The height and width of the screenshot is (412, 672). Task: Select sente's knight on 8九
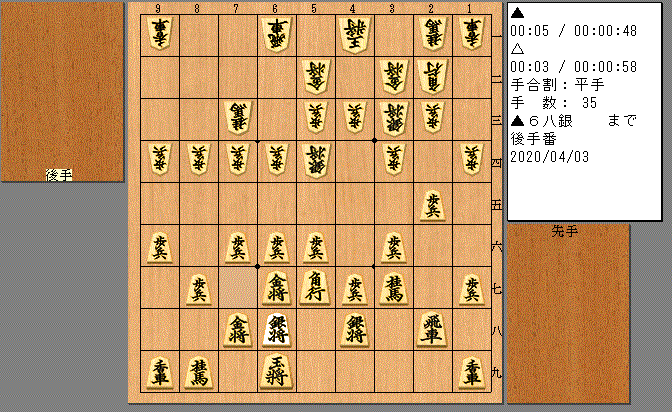tap(199, 371)
